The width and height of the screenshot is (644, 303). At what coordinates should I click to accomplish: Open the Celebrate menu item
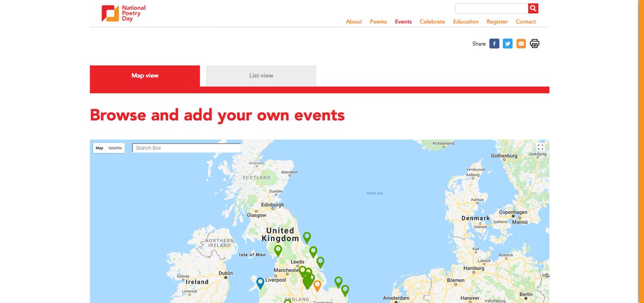433,21
